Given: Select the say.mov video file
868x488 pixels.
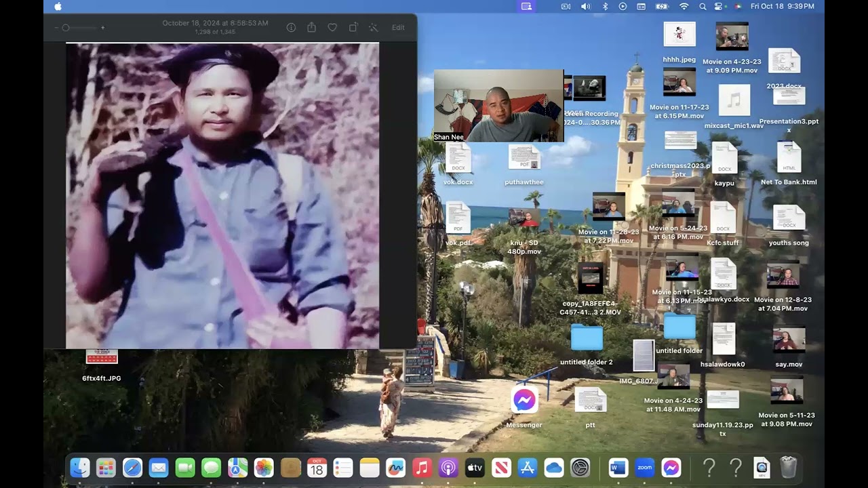Looking at the screenshot, I should pyautogui.click(x=789, y=341).
